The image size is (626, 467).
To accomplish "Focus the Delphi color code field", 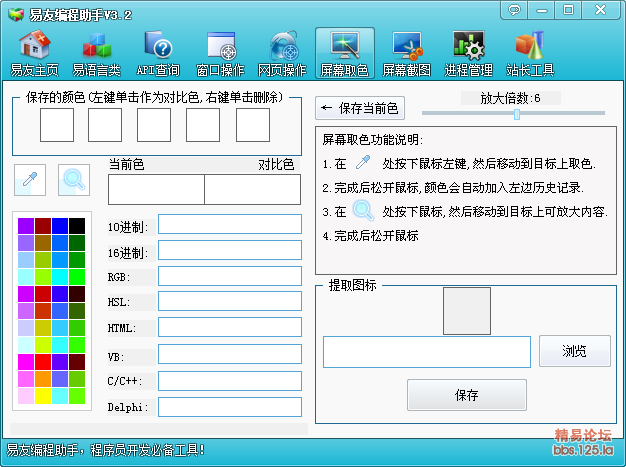I will click(230, 407).
